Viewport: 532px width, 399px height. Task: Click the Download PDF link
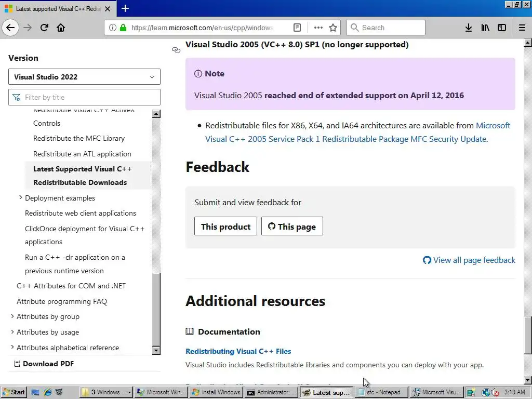tap(48, 364)
